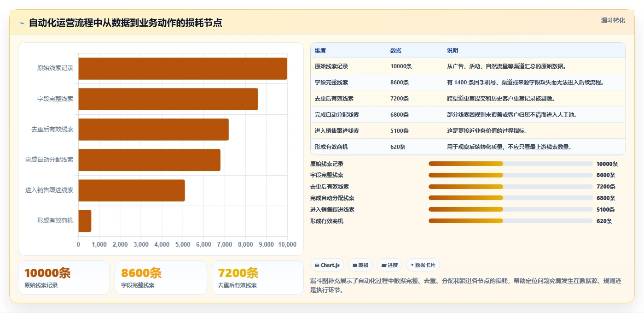Viewport: 644px width, 313px height.
Task: Select the Chart.js chip
Action: coord(328,265)
